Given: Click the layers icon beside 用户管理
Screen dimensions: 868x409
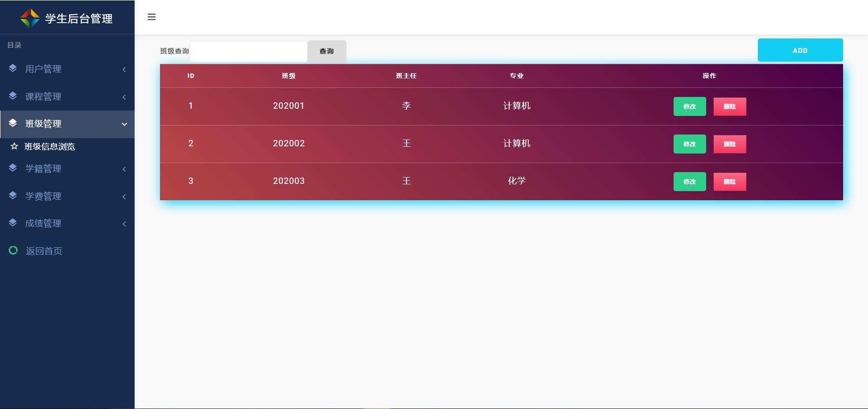Looking at the screenshot, I should [x=13, y=68].
